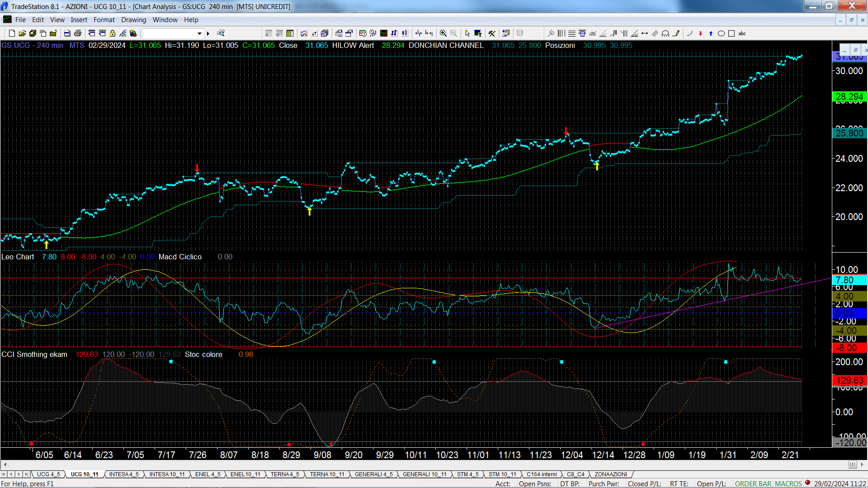
Task: Select the arc drawing tool
Action: [689, 33]
